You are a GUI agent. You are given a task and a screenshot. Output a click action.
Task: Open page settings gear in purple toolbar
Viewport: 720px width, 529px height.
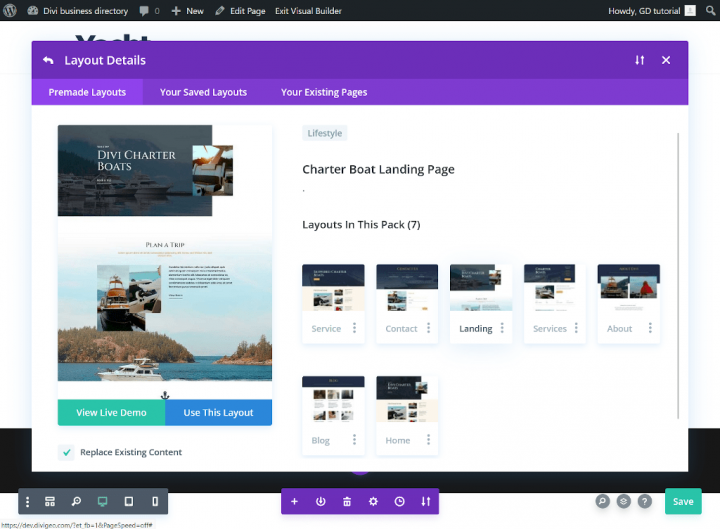373,501
